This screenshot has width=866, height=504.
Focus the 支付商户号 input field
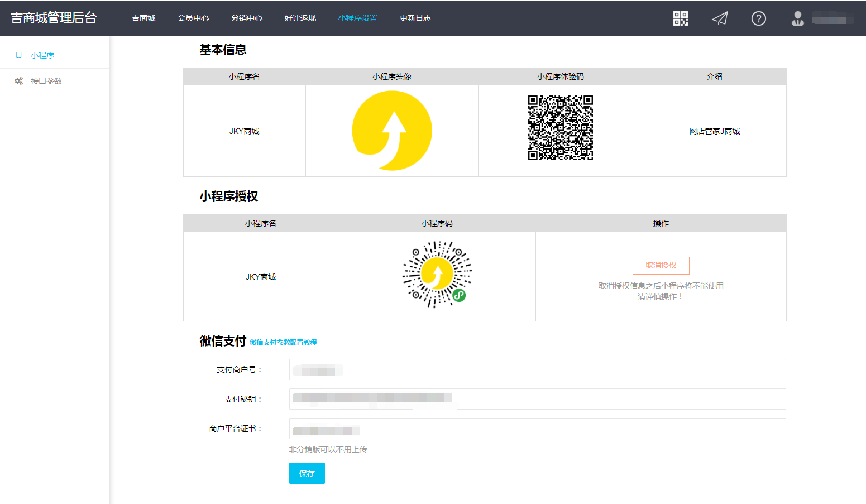[538, 369]
